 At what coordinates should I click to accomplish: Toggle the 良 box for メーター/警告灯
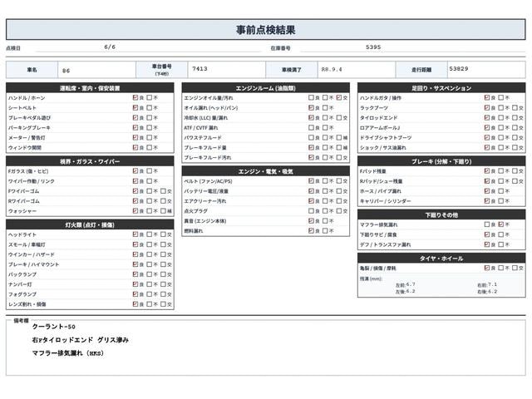135,138
